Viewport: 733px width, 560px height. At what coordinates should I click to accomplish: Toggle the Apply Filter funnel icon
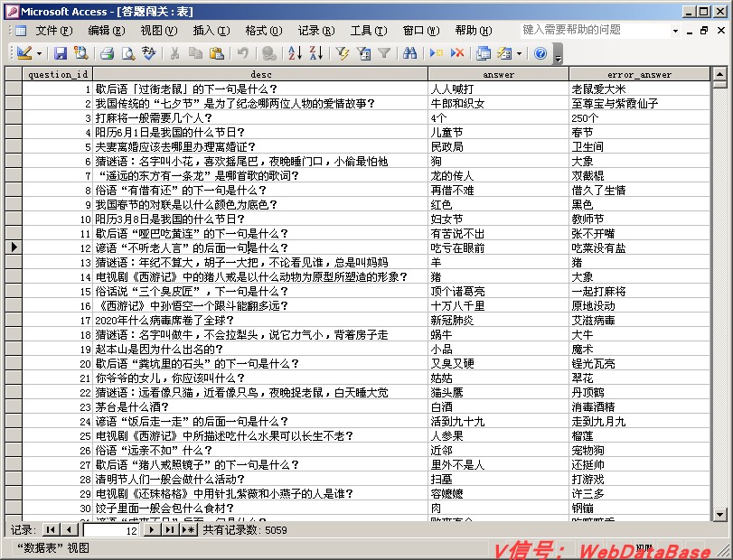tap(384, 53)
